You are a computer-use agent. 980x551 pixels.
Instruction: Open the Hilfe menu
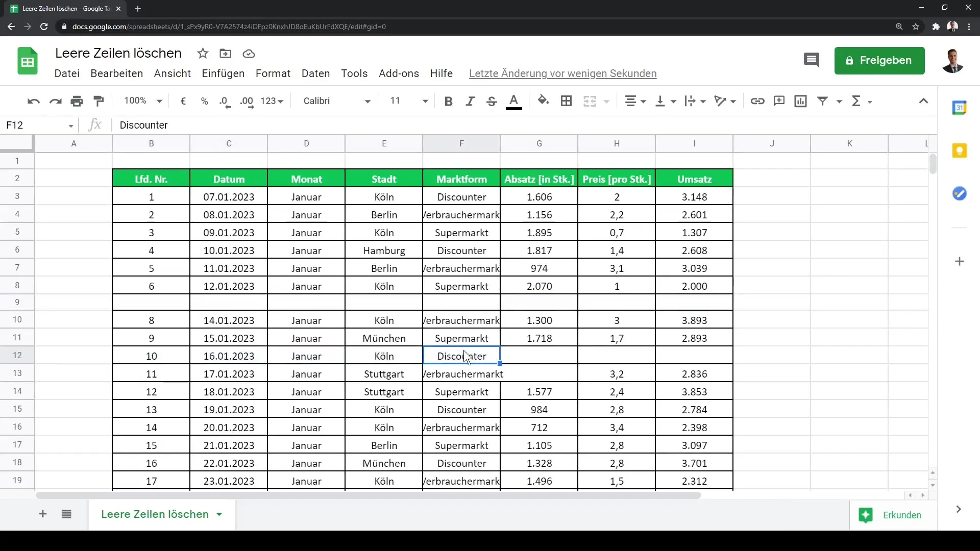tap(441, 73)
